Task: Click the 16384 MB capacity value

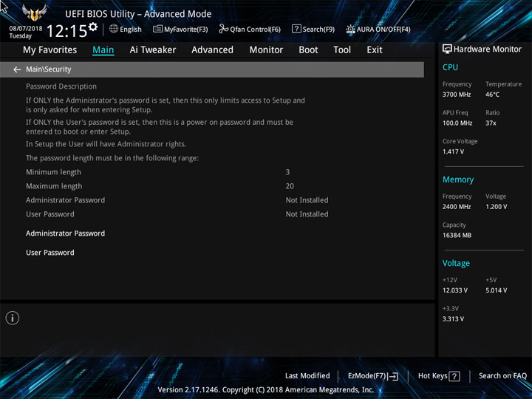Action: pyautogui.click(x=457, y=235)
